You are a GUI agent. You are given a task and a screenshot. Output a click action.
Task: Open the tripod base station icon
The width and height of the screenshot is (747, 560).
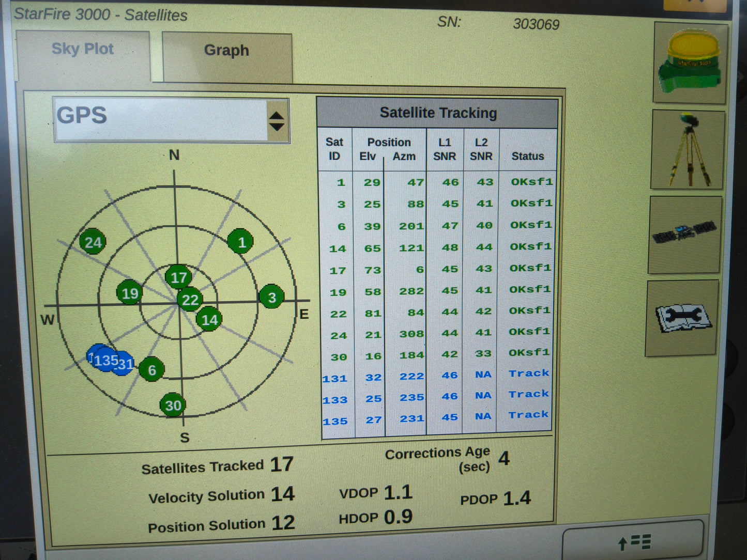click(688, 150)
